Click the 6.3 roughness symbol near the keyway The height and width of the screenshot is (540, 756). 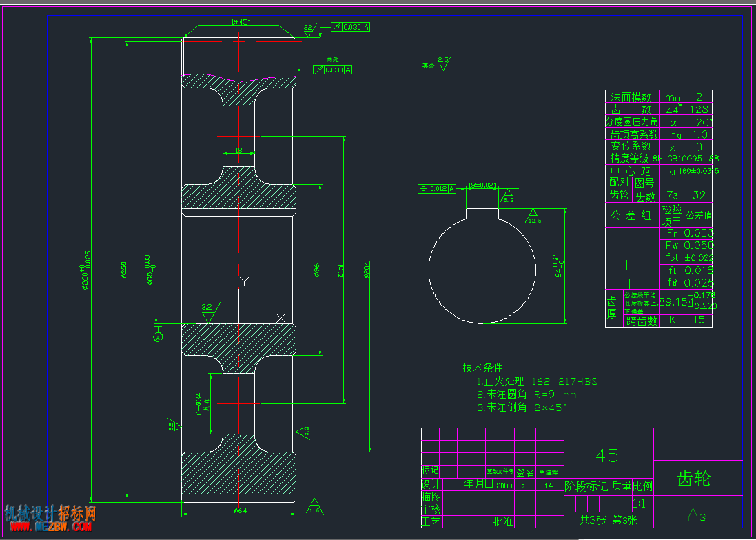(x=508, y=195)
